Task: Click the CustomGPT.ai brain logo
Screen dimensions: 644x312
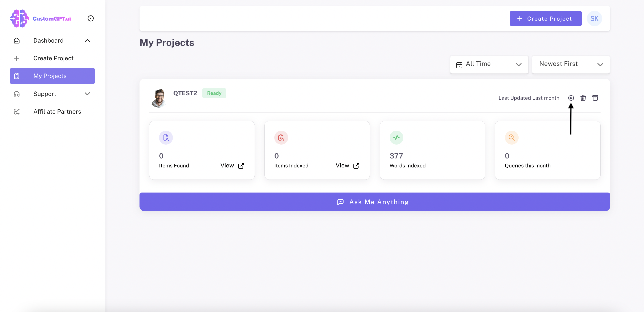Action: click(19, 19)
